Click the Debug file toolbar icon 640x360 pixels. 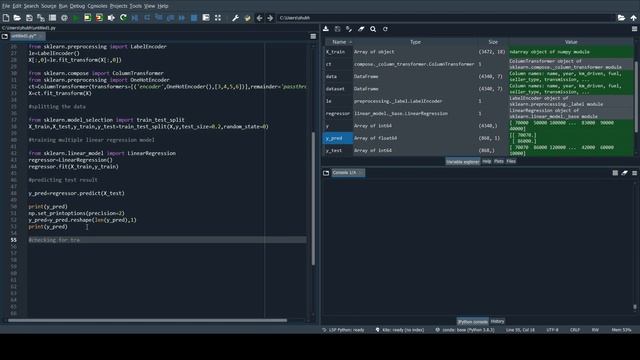point(135,18)
